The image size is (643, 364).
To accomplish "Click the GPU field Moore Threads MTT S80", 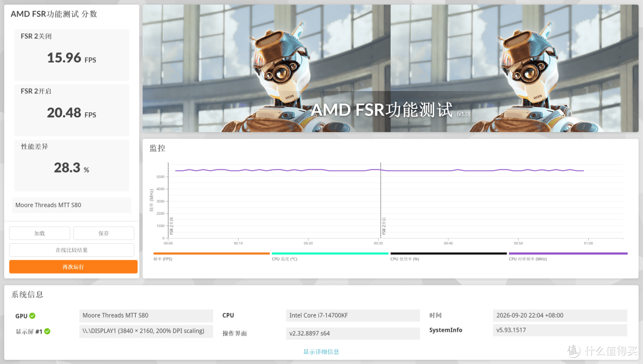I will 146,315.
